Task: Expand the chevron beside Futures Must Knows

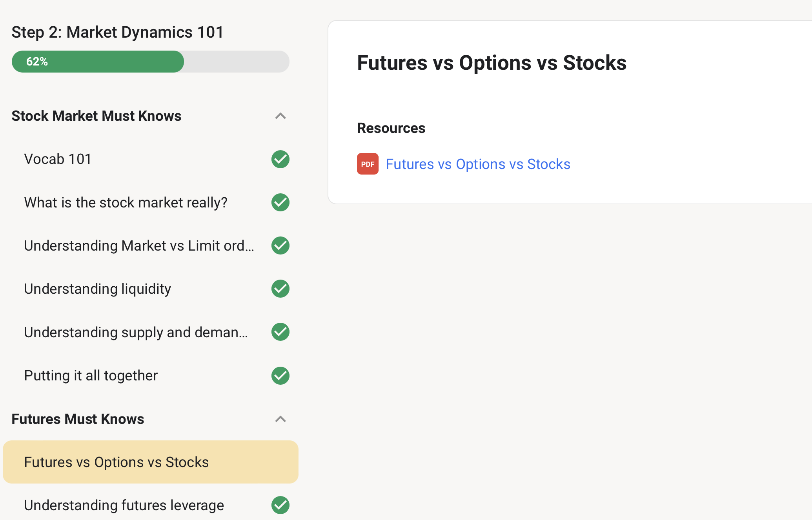Action: [x=280, y=419]
